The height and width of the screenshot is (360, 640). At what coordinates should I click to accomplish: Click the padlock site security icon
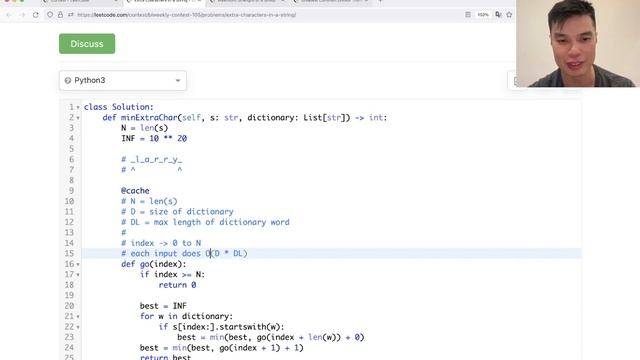coord(60,15)
